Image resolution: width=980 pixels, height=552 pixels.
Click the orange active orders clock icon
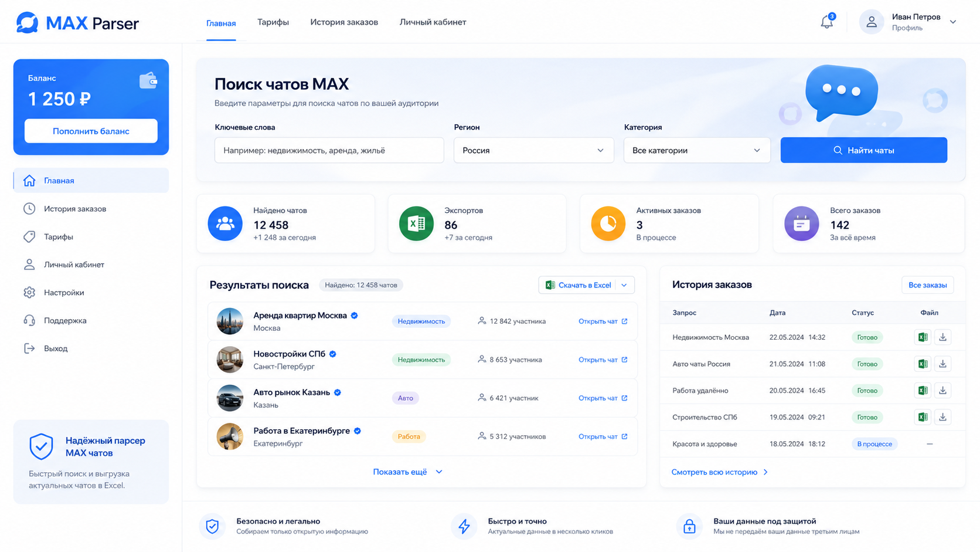[608, 223]
